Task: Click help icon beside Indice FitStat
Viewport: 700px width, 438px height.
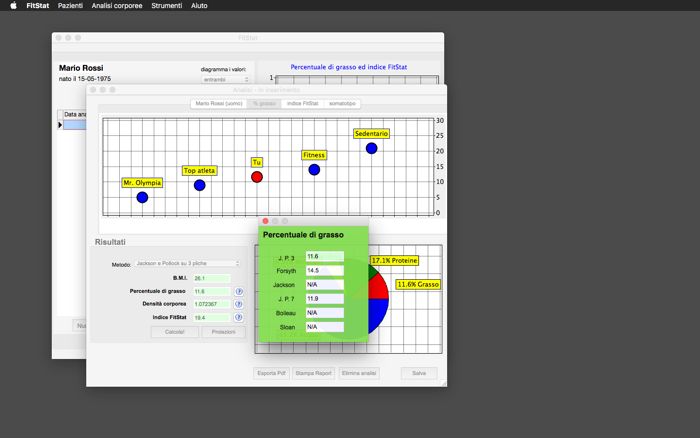Action: (x=239, y=317)
